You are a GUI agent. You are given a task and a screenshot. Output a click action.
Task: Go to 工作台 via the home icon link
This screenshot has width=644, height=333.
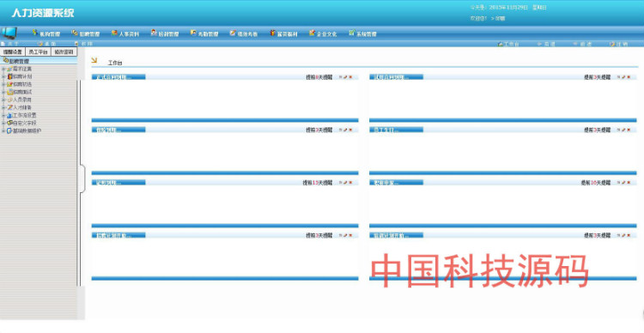[x=508, y=44]
